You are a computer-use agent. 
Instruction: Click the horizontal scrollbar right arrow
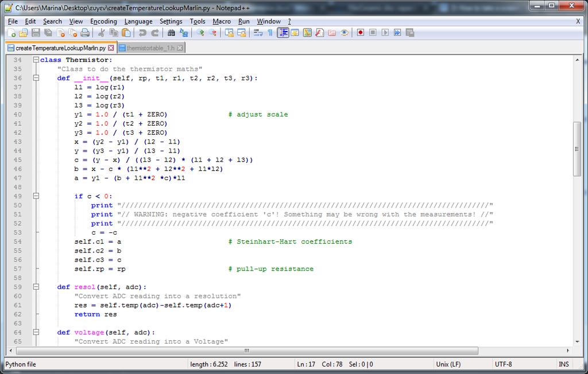(568, 350)
